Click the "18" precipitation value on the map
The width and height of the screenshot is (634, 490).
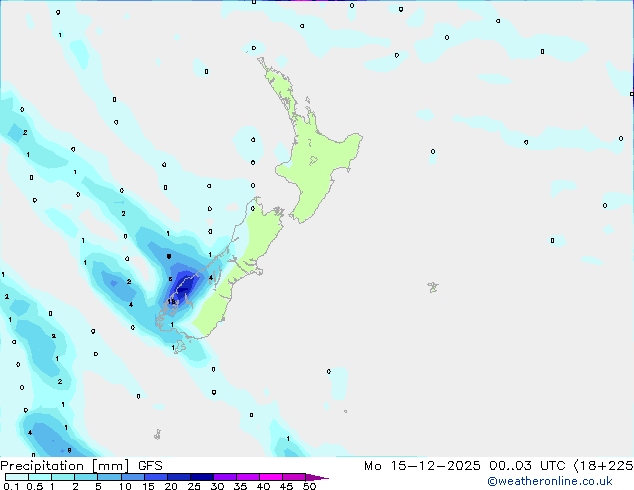click(171, 302)
